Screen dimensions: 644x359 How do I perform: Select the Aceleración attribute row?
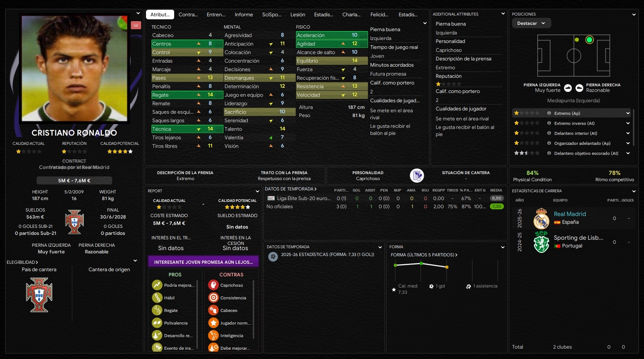click(x=332, y=35)
